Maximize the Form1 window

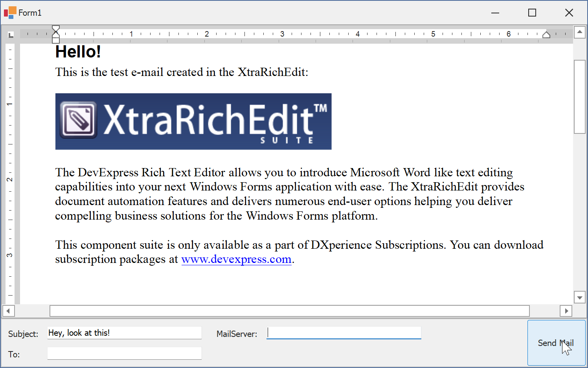tap(532, 13)
